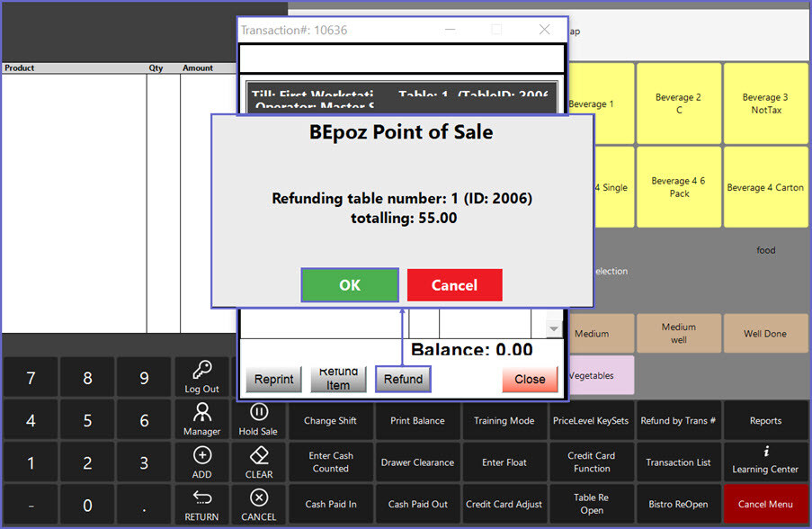Choose the Well Done cooking option
This screenshot has height=529, width=812.
pyautogui.click(x=764, y=334)
